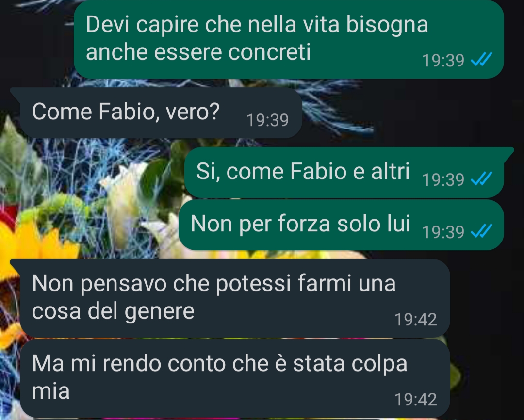Select the 'Ma mi rendo conto' message bubble

point(235,378)
